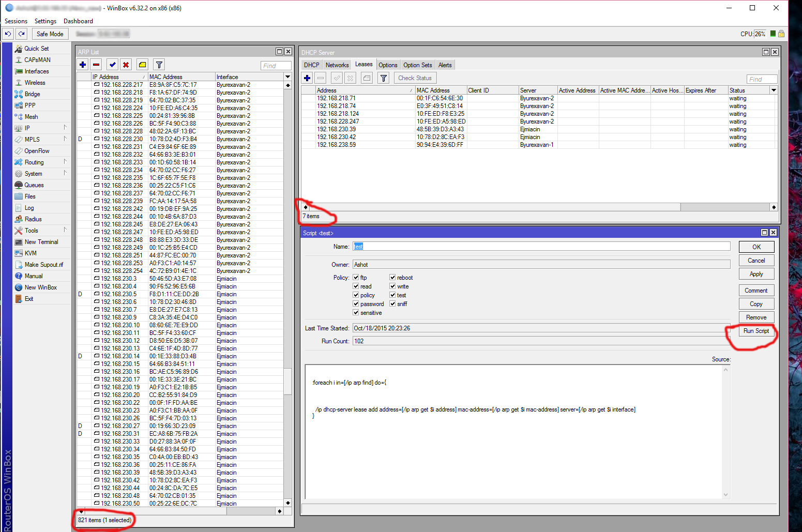Click the ARP List Find field
The width and height of the screenshot is (802, 532).
[276, 66]
